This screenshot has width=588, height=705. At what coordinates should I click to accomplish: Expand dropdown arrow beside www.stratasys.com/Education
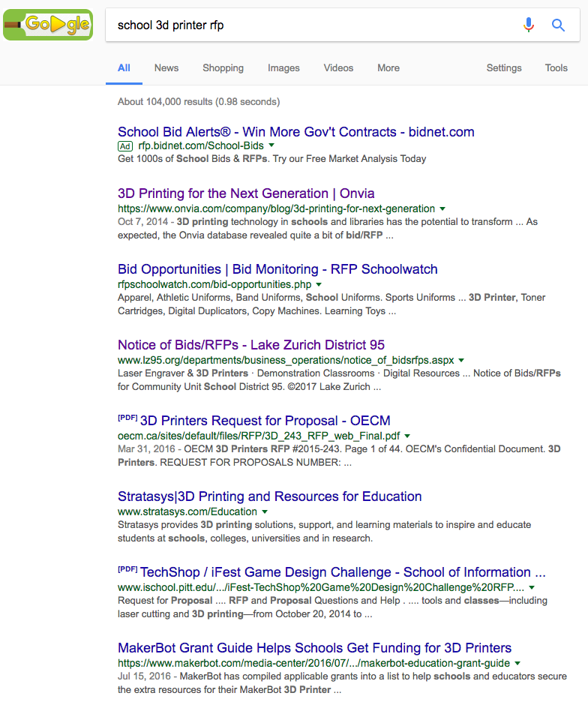coord(265,511)
